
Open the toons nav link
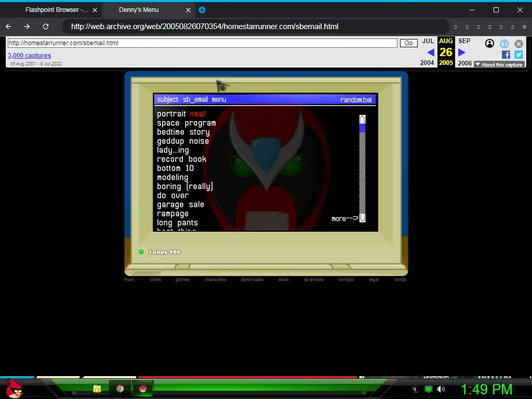tap(155, 280)
